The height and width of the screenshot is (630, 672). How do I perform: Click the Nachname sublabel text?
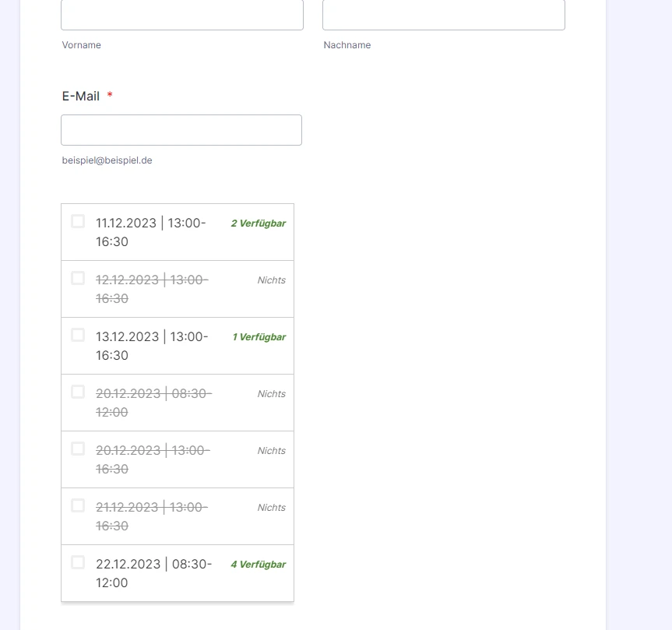(347, 45)
